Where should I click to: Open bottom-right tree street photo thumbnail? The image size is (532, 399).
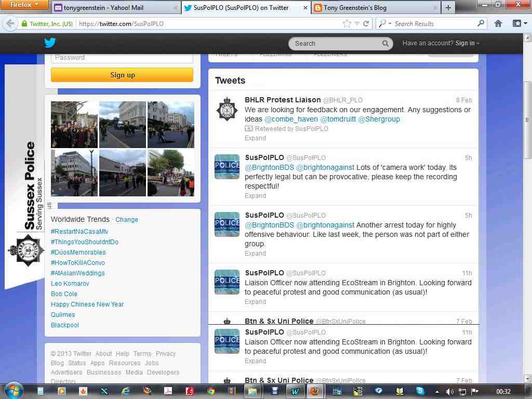tap(170, 173)
